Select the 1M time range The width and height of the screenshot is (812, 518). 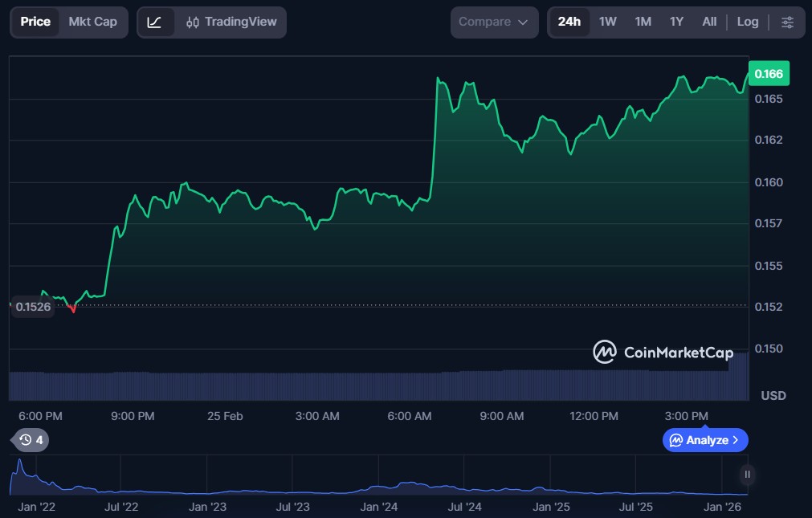pyautogui.click(x=643, y=22)
